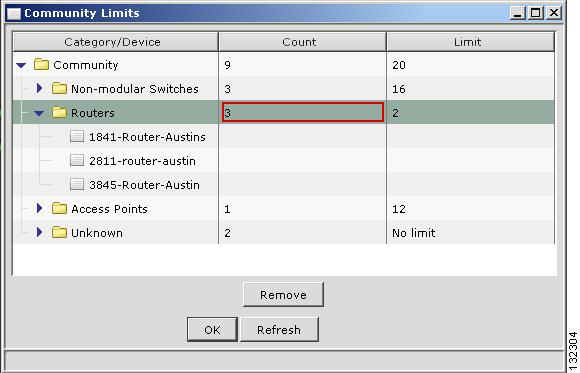Click the Unknown folder icon
This screenshot has width=580, height=373.
[x=59, y=232]
